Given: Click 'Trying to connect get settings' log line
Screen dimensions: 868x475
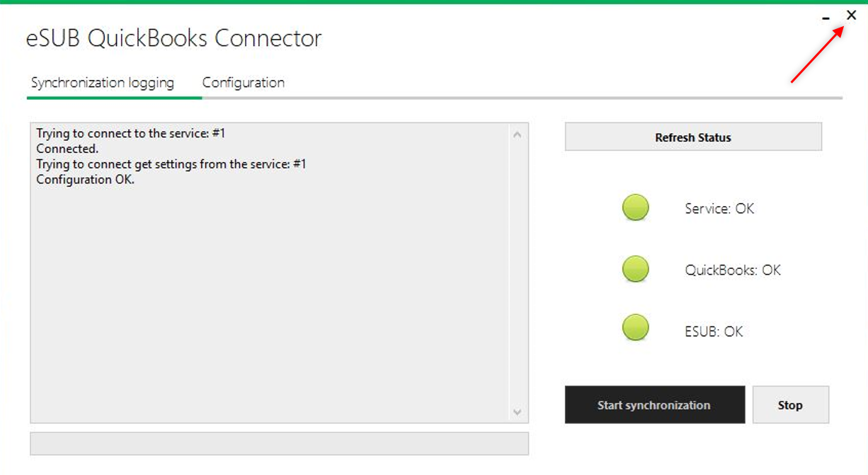Looking at the screenshot, I should tap(171, 164).
